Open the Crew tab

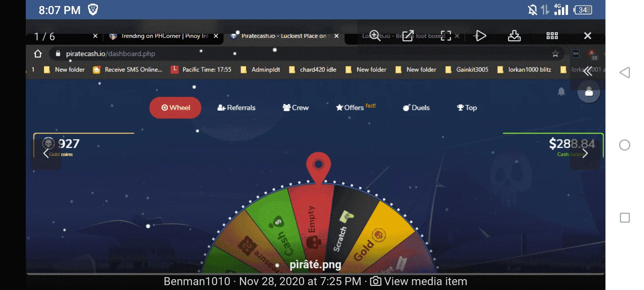tap(295, 108)
